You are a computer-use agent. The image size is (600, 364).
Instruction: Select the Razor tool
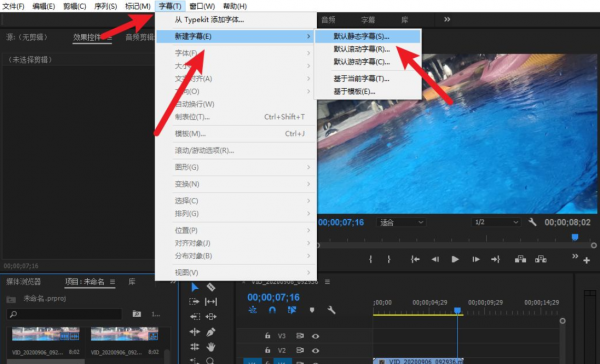point(211,287)
